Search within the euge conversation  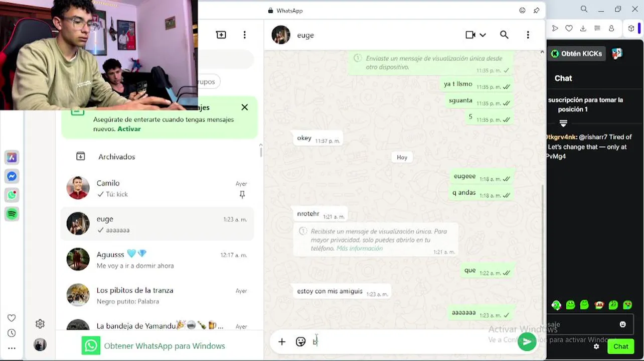(x=504, y=35)
